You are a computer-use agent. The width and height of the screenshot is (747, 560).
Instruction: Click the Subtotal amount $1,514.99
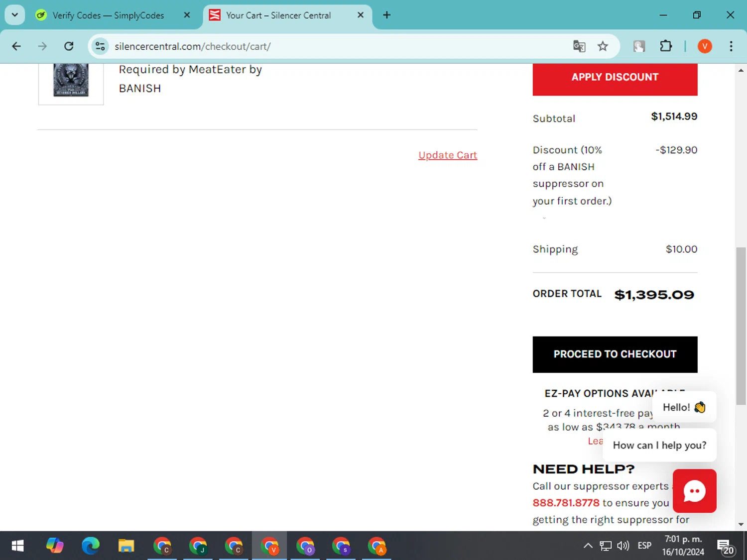point(674,116)
